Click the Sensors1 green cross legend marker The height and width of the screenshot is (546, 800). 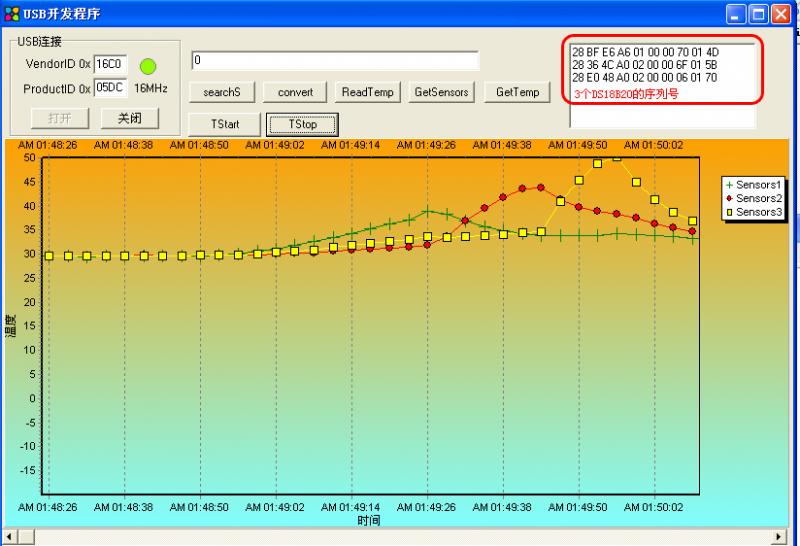coord(729,185)
